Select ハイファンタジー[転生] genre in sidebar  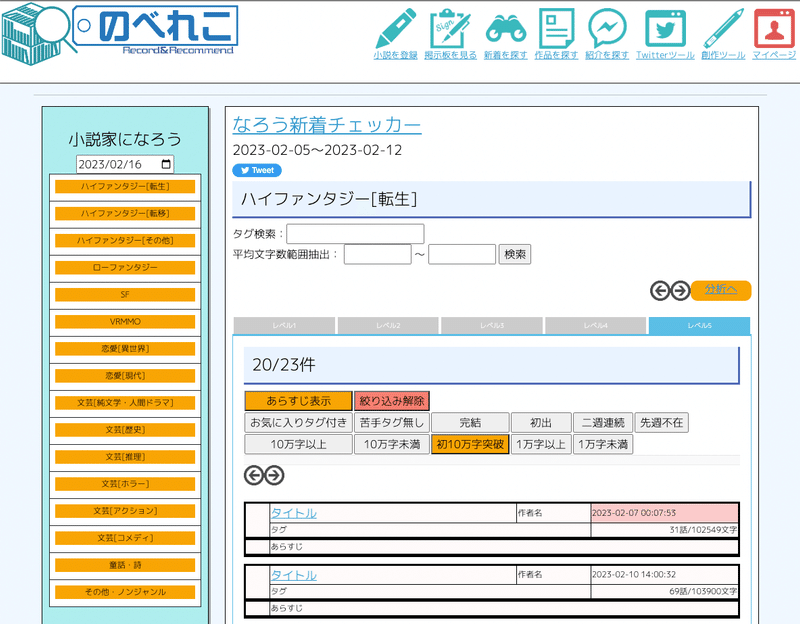click(125, 187)
